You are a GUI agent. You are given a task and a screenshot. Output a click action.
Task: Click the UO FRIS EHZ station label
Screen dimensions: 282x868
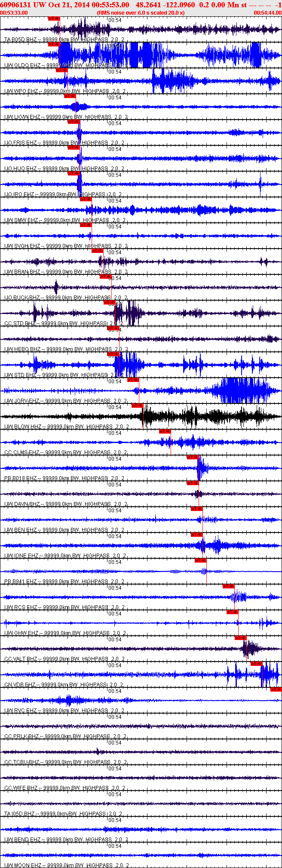coord(64,143)
